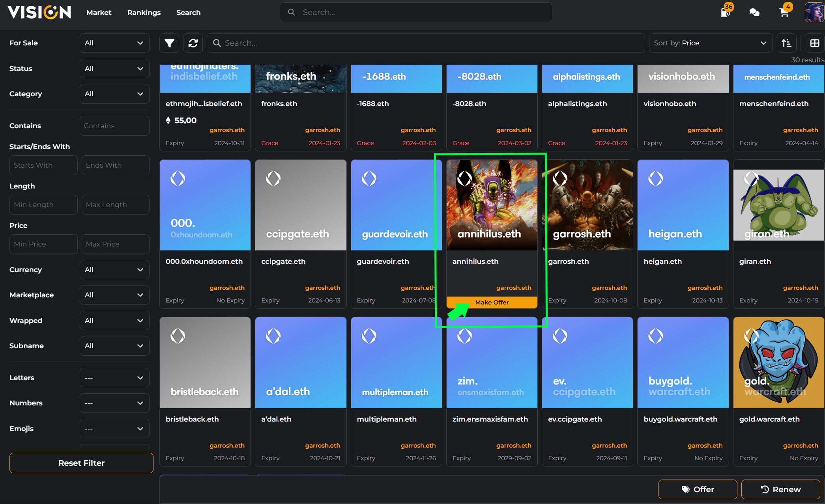The height and width of the screenshot is (504, 825).
Task: Open the user profile avatar
Action: pyautogui.click(x=814, y=12)
